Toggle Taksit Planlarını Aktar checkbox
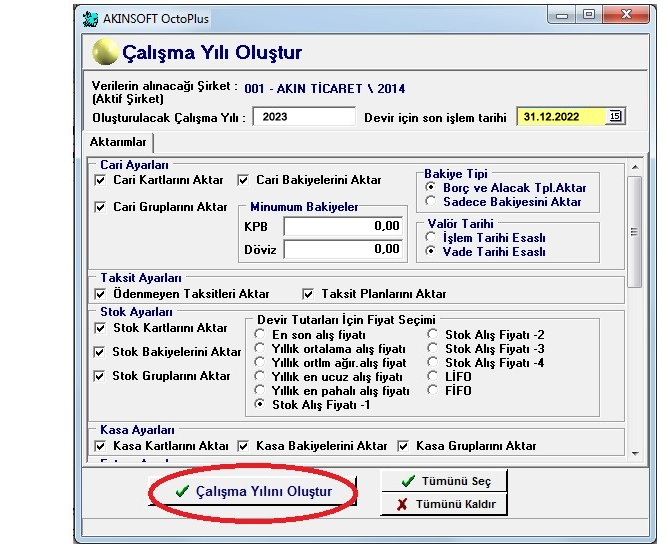The image size is (668, 556). tap(308, 294)
